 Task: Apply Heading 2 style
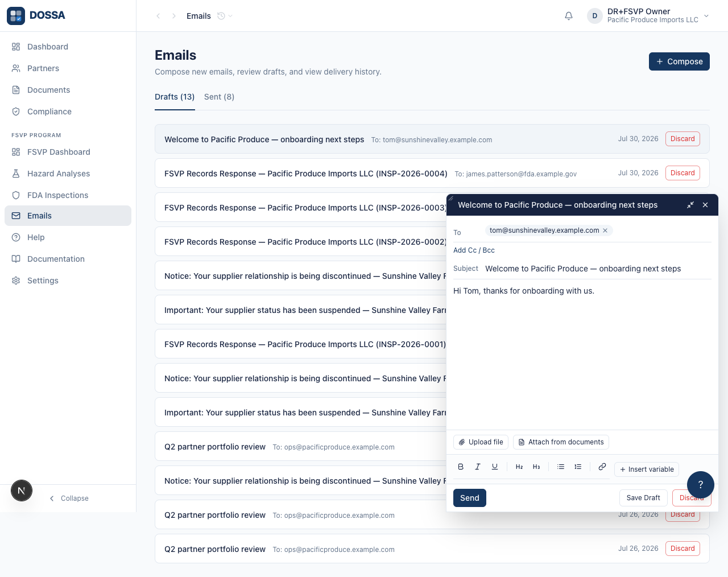tap(519, 467)
